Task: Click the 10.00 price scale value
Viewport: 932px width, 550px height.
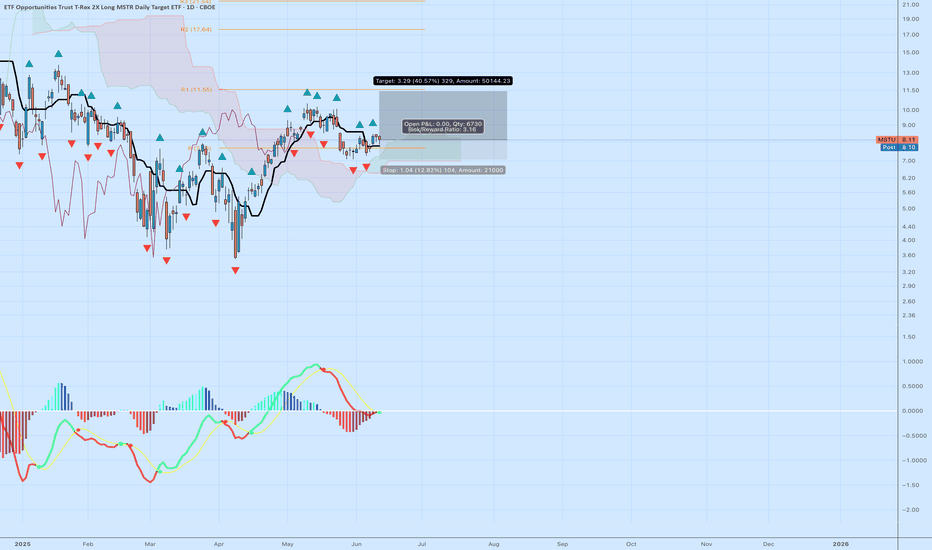Action: pyautogui.click(x=911, y=111)
